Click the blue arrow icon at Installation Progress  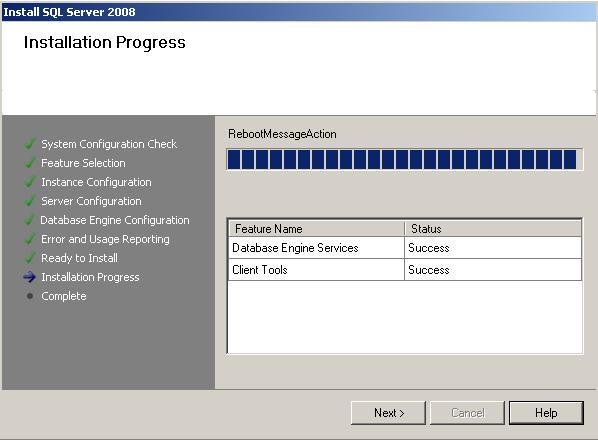(30, 277)
